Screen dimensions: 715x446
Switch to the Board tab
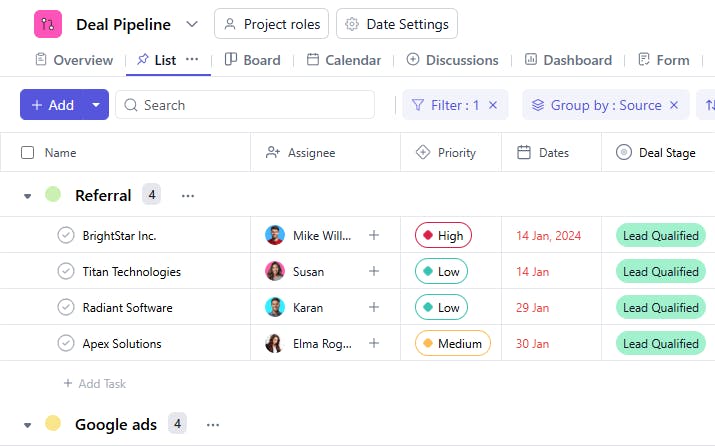(253, 60)
